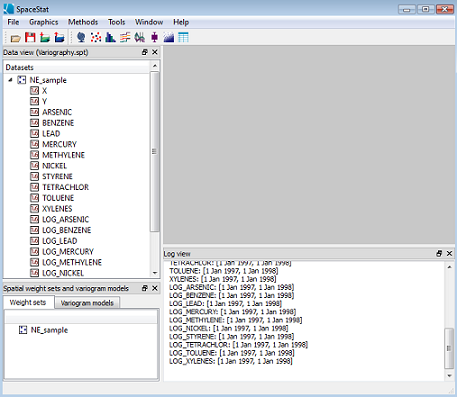This screenshot has height=397, width=457.
Task: Select the TOLUENE variable
Action: click(58, 198)
